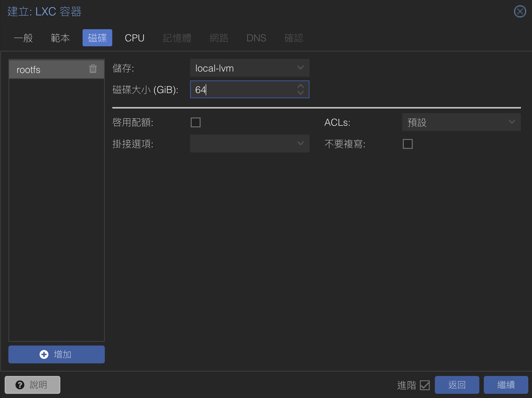Image resolution: width=532 pixels, height=398 pixels.
Task: Click the question mark help icon
Action: [20, 385]
